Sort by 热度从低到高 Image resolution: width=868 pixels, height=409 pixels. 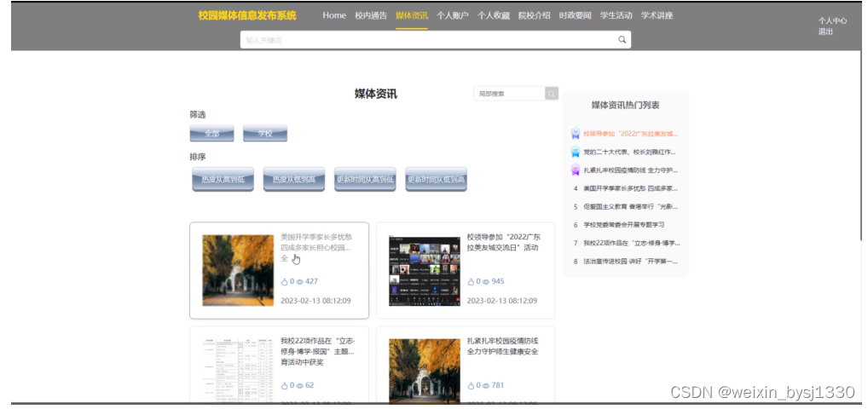coord(294,179)
